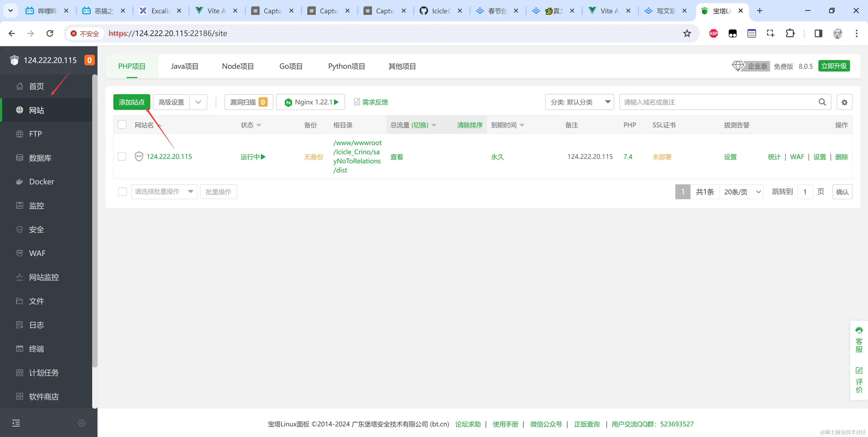Open the 首页 home sidebar item

point(46,86)
